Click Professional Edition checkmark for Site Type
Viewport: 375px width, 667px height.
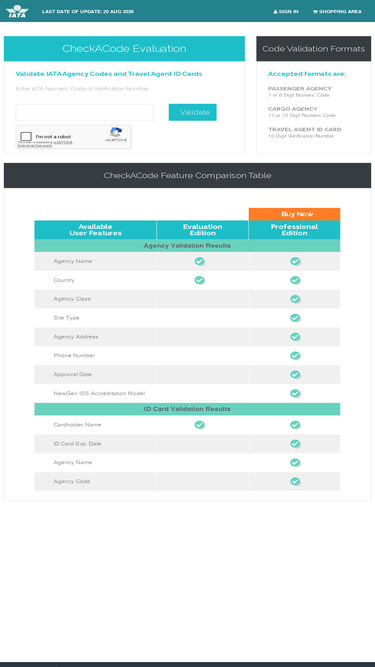pyautogui.click(x=295, y=318)
